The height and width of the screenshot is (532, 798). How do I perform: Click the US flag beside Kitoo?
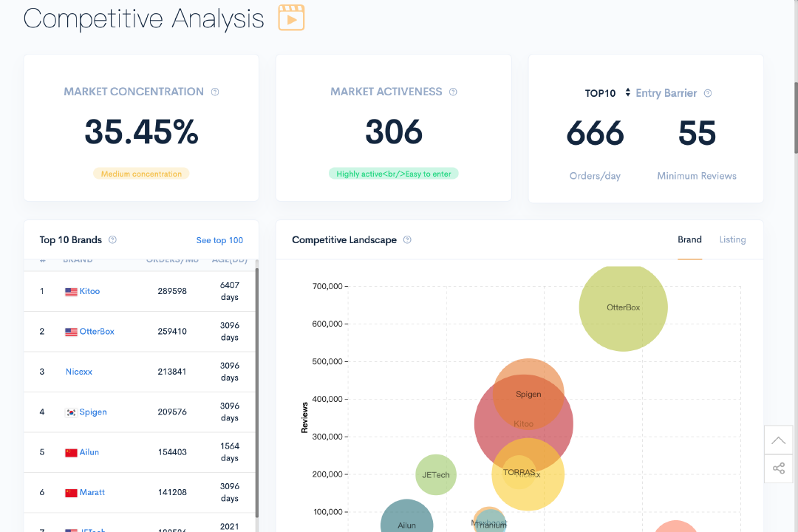coord(71,292)
